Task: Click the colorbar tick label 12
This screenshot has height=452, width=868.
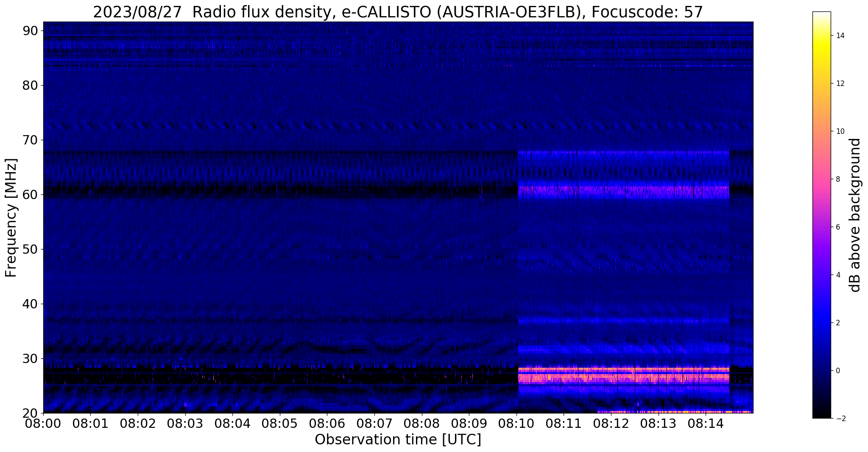Action: (840, 83)
